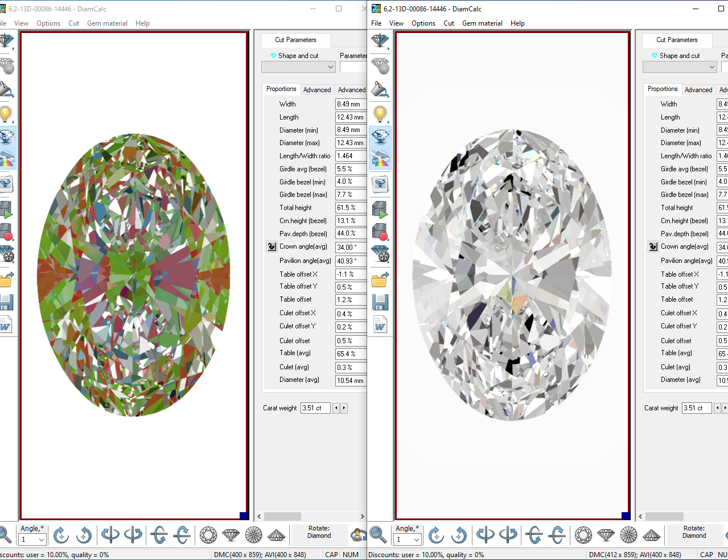Toggle the prism dispersion mode in right window
This screenshot has width=728, height=560.
pos(380,158)
